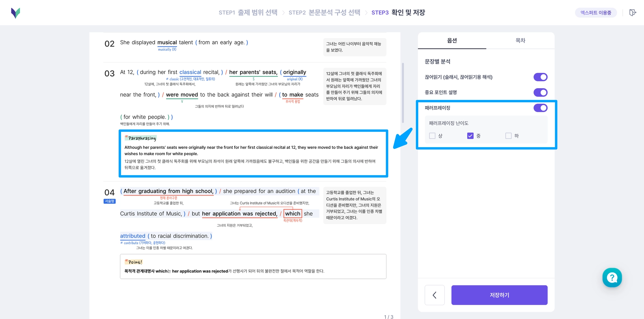Click the '현재 분사구문' grammar note
The height and width of the screenshot is (319, 644).
169,198
